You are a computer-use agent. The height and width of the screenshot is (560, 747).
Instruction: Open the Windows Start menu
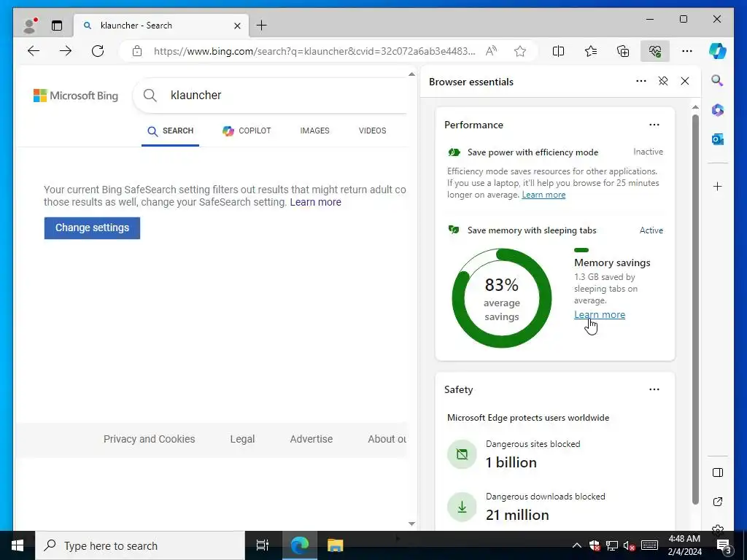18,545
